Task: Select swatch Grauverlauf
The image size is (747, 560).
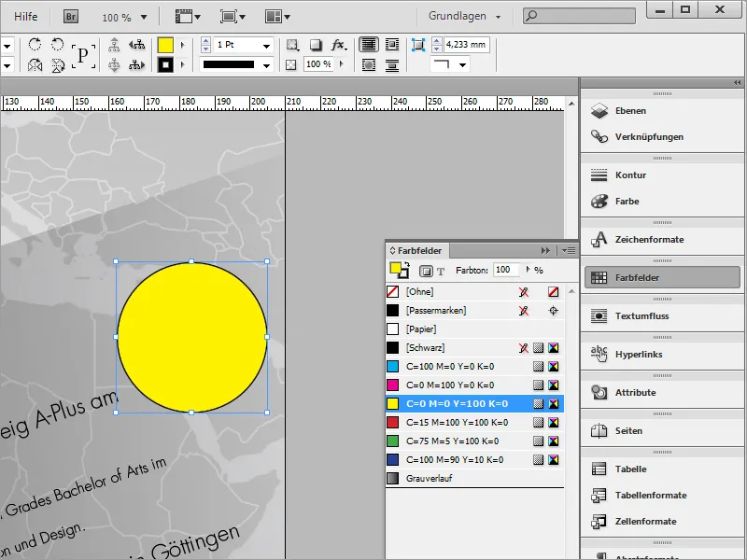Action: coord(474,478)
